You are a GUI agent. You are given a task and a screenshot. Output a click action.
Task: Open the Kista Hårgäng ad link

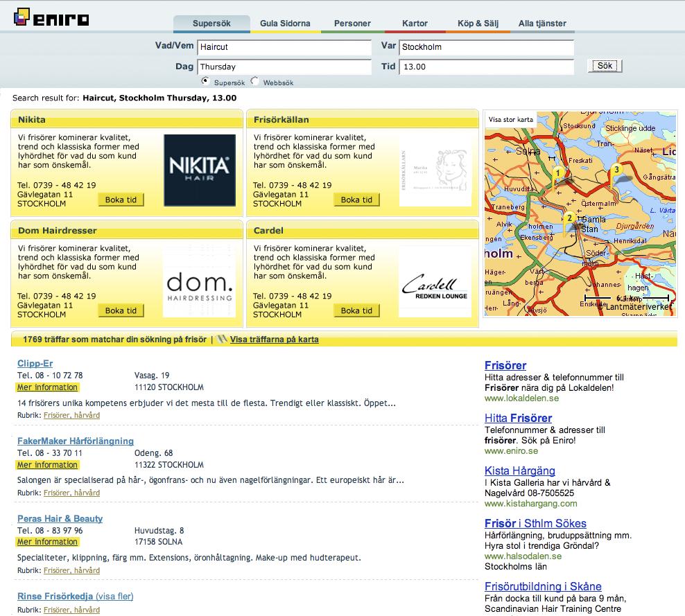pyautogui.click(x=520, y=471)
